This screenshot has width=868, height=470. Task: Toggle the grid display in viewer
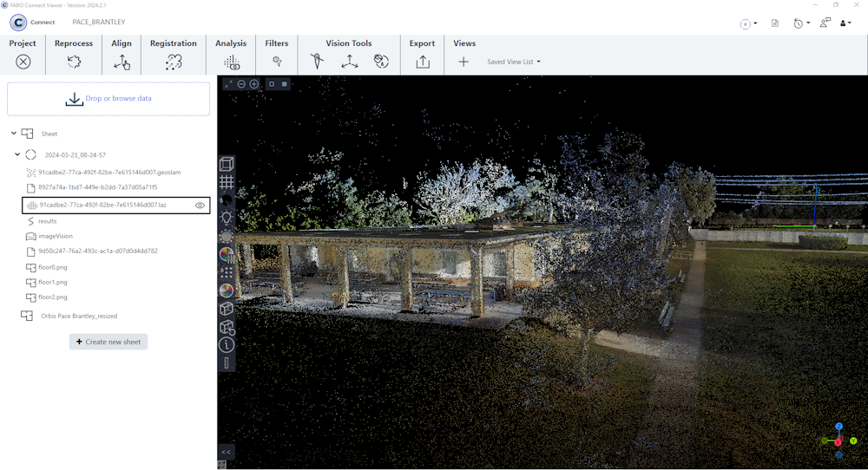click(x=227, y=182)
